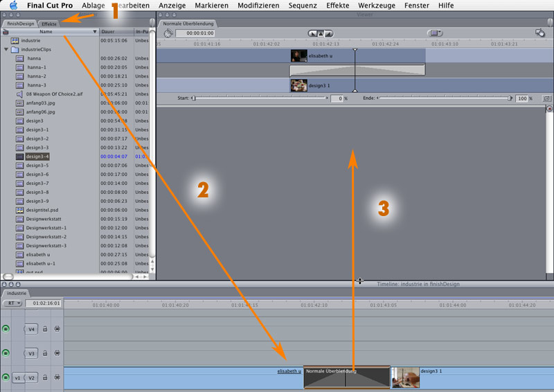Toggle visibility of track V4
The height and width of the screenshot is (392, 554).
6,329
